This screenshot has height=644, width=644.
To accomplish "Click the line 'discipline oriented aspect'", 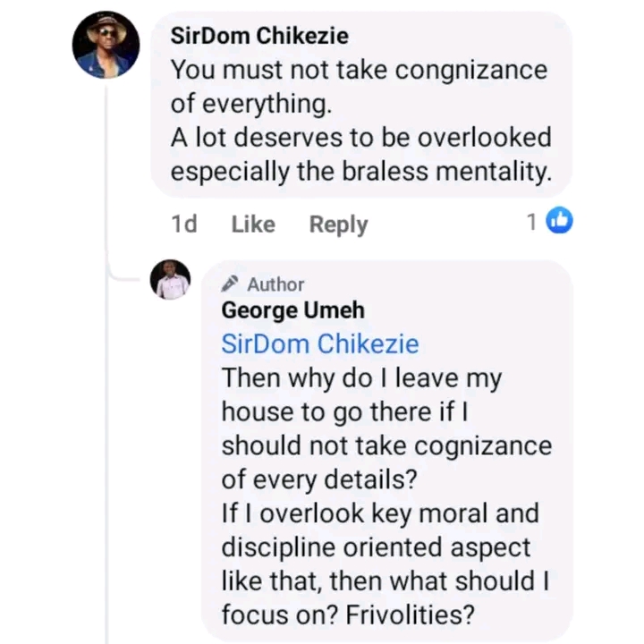I will coord(376,547).
